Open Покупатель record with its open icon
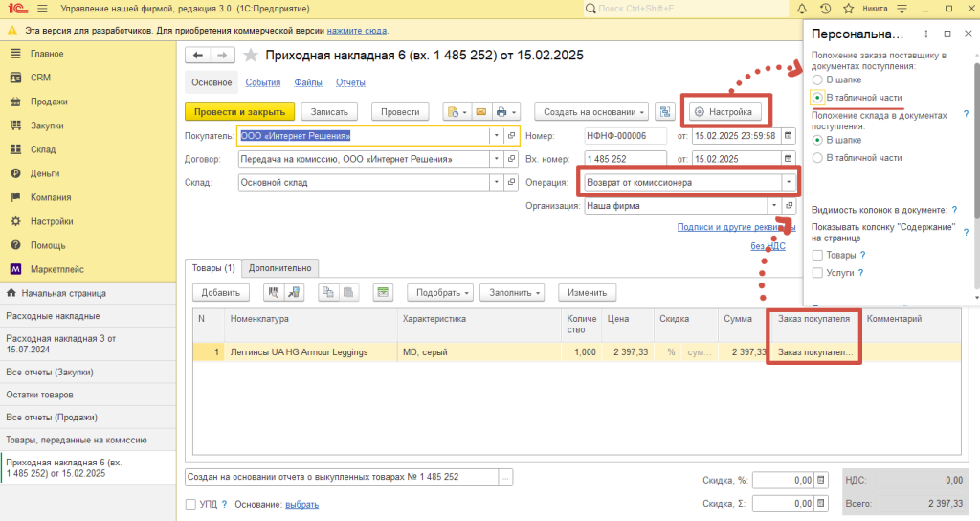 click(x=512, y=136)
